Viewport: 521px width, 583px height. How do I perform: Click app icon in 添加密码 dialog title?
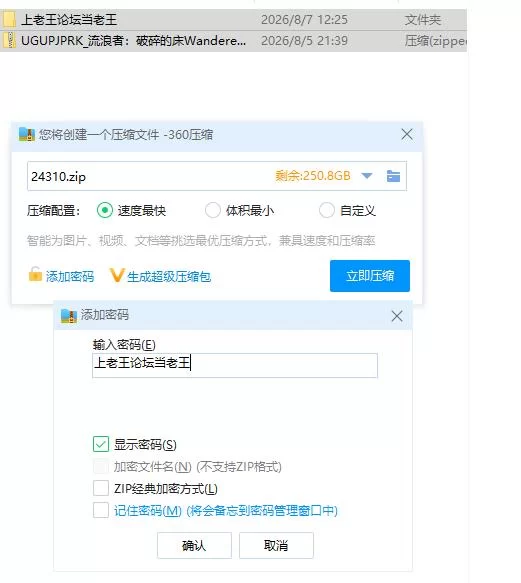tap(69, 316)
